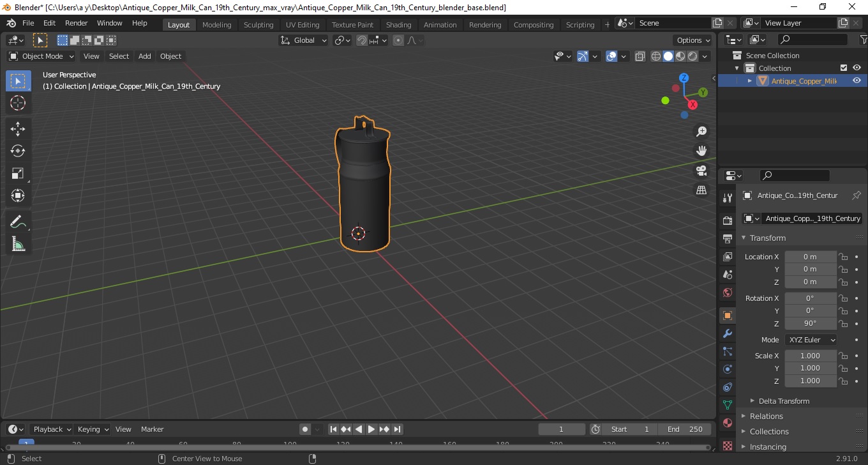The width and height of the screenshot is (868, 465).
Task: Toggle Collection visibility eye in outliner
Action: [857, 68]
